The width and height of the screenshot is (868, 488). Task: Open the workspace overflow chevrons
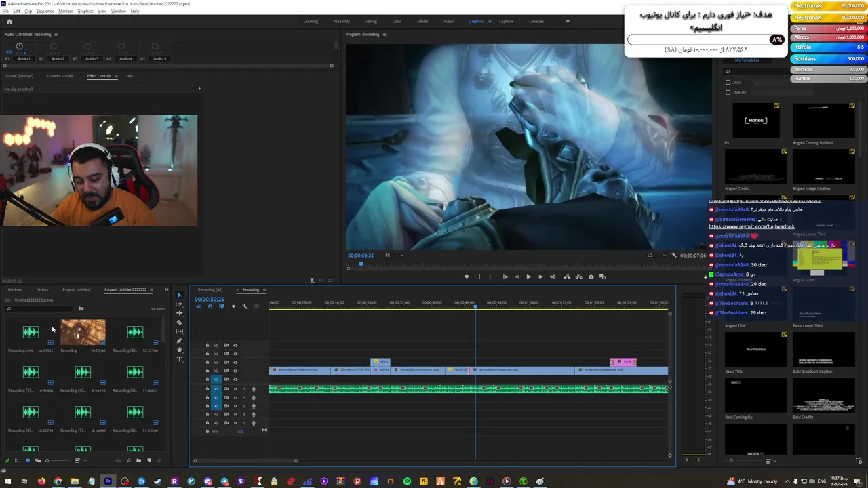pyautogui.click(x=568, y=21)
